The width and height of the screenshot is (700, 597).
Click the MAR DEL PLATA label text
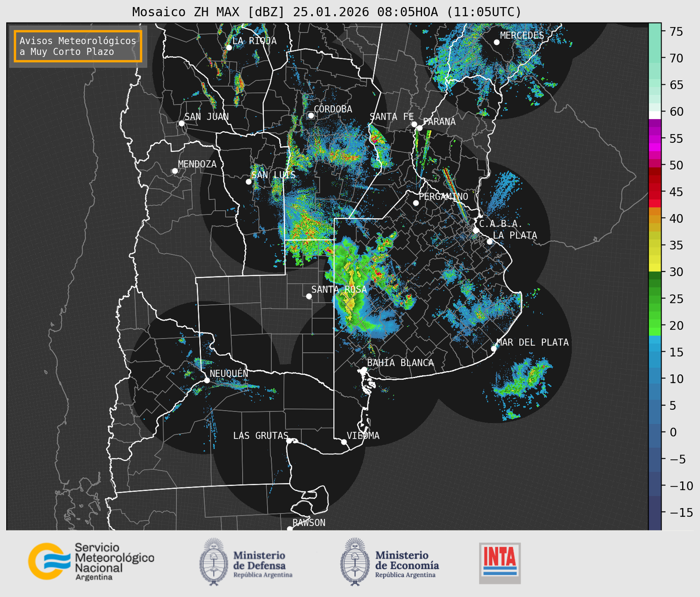point(533,343)
